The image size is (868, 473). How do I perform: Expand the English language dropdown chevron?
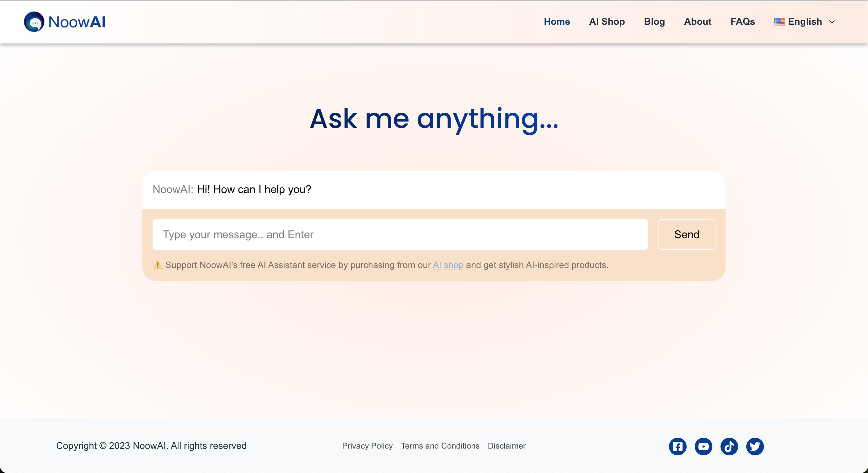coord(832,22)
